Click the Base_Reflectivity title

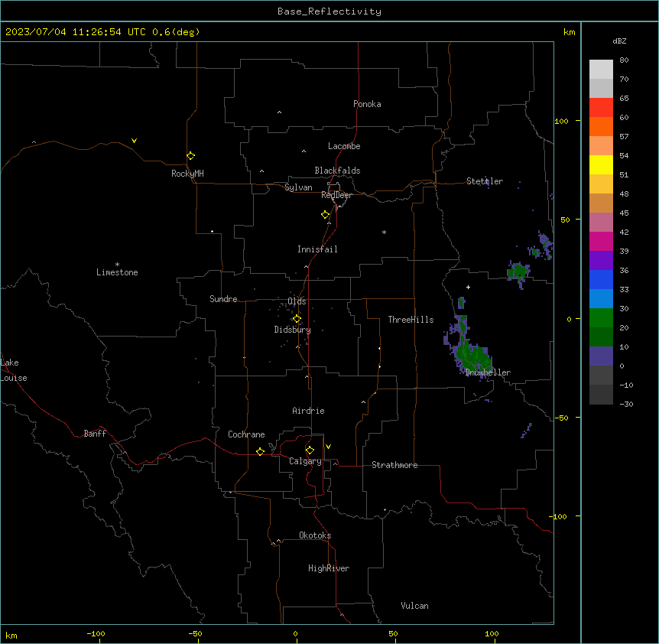point(329,11)
